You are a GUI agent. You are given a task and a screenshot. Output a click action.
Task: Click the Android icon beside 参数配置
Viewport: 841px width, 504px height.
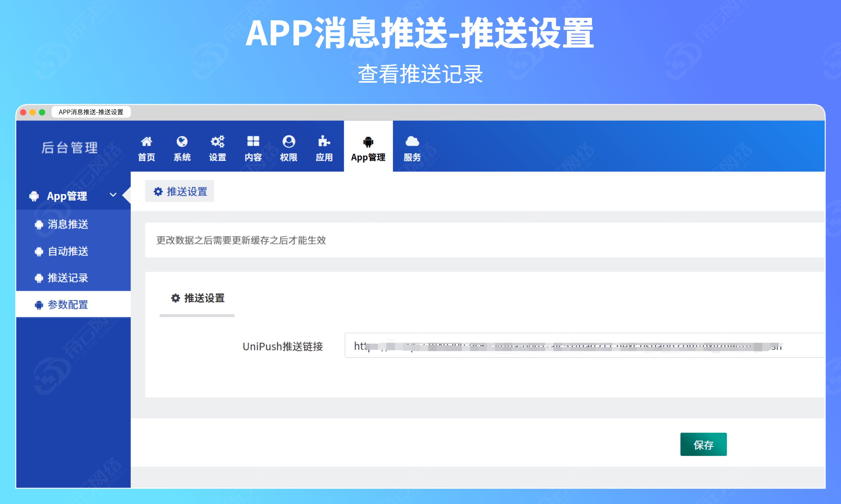point(39,304)
